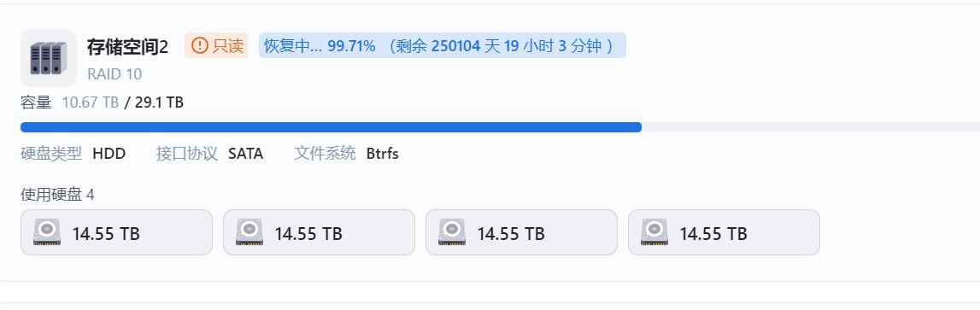Click the storage pool server rack icon
Viewport: 980px width, 310px height.
point(48,58)
